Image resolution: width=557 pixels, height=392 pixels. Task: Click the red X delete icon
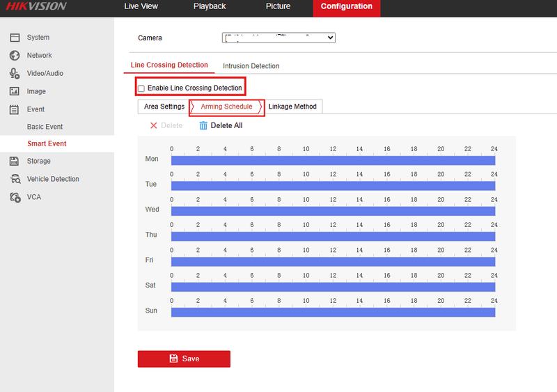pyautogui.click(x=153, y=125)
